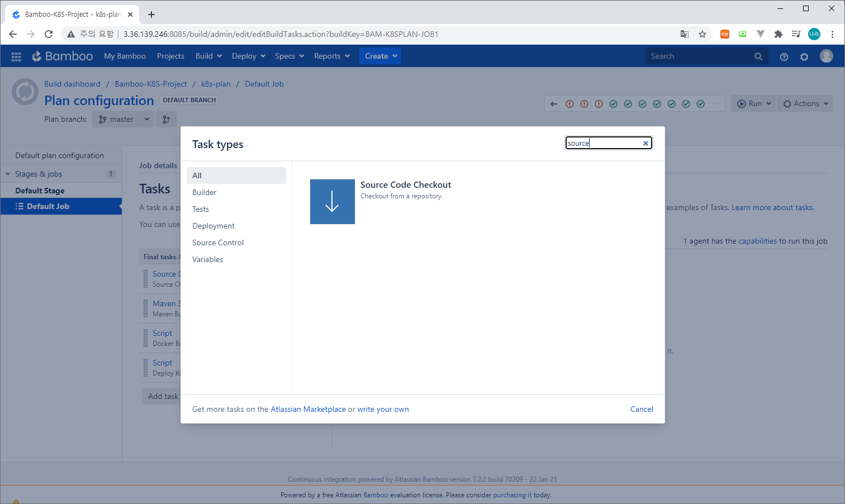The height and width of the screenshot is (504, 845).
Task: Click the translate page icon
Action: pos(685,34)
